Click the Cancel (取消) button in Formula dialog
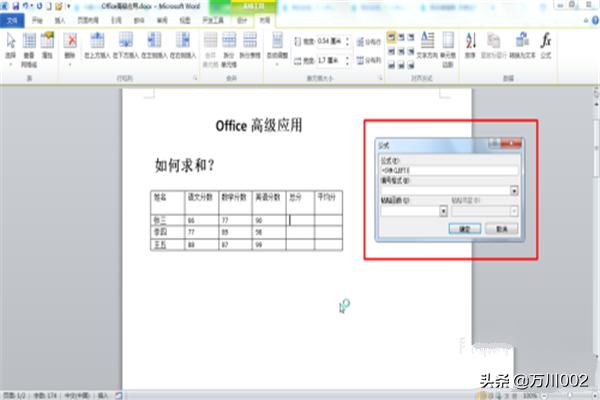 click(x=501, y=229)
